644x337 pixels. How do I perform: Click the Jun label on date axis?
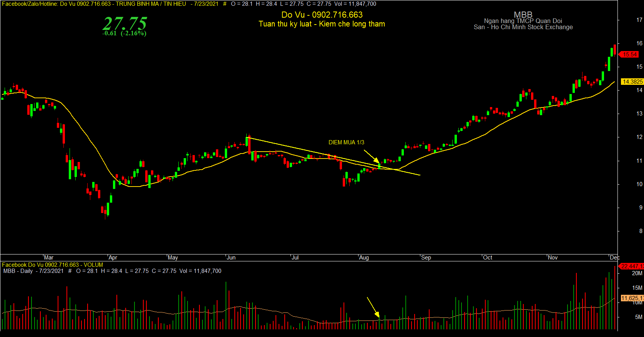coord(231,258)
